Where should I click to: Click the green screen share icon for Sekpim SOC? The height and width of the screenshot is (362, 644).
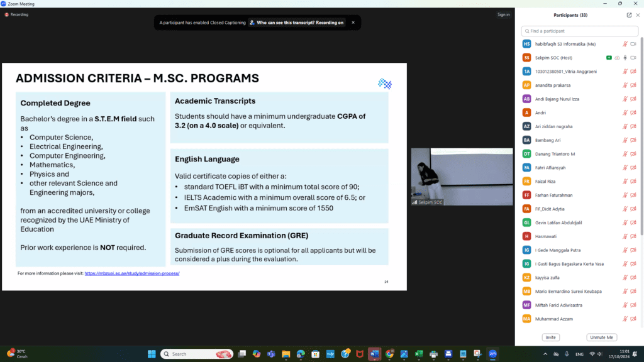tap(609, 58)
